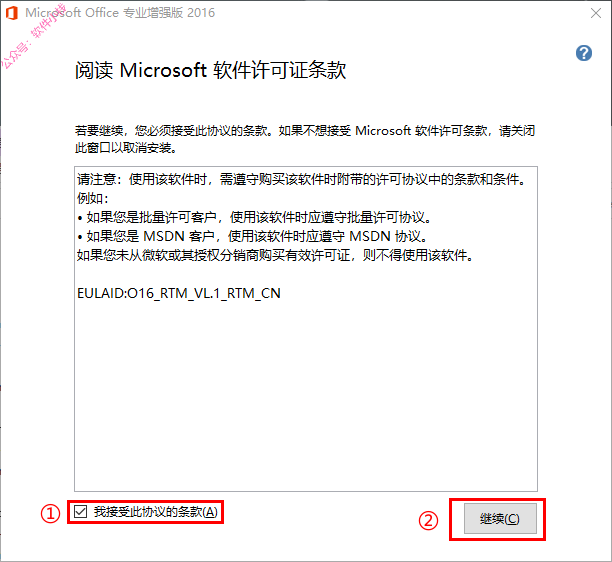Screen dimensions: 612x562
Task: Close the Office 2016 installer window
Action: tap(596, 13)
